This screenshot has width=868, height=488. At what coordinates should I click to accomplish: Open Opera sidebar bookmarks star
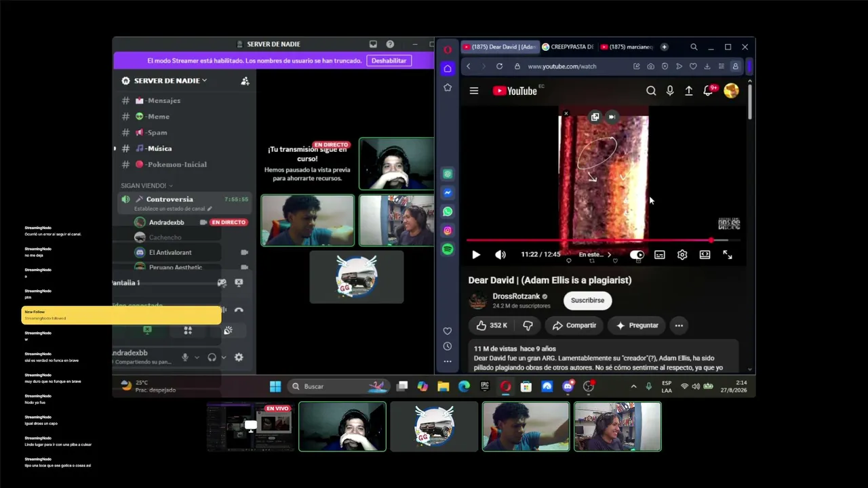448,87
